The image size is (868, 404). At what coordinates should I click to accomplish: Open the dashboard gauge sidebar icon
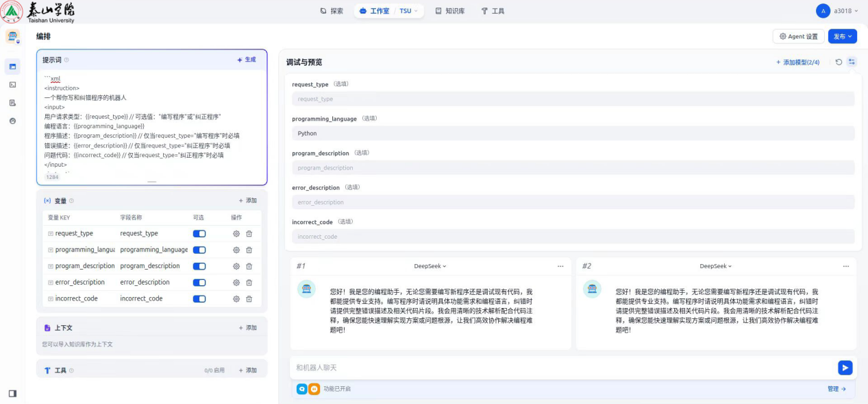tap(12, 121)
